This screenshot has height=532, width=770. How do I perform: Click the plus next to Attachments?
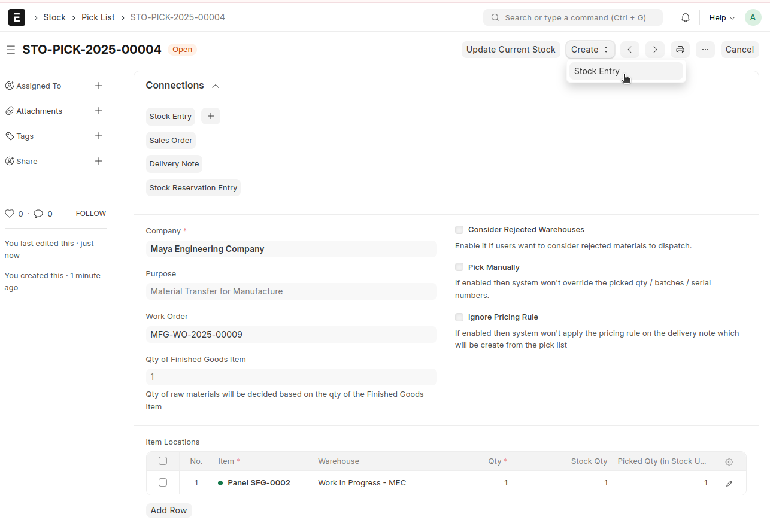[x=99, y=111]
